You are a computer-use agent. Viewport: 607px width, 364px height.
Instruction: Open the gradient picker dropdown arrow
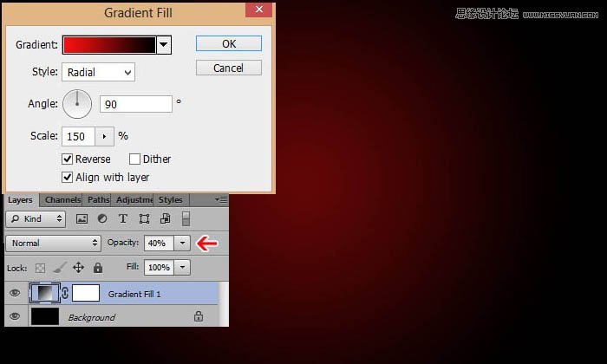[164, 45]
